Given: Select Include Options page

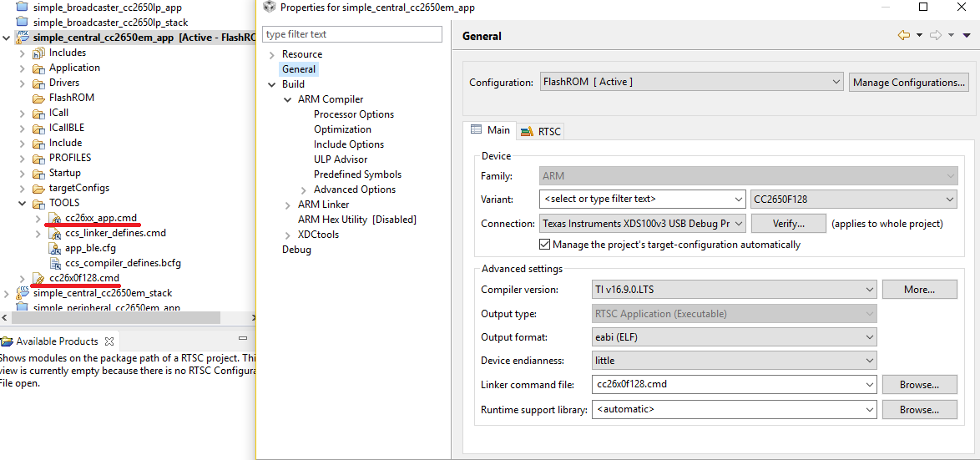Looking at the screenshot, I should pyautogui.click(x=349, y=144).
